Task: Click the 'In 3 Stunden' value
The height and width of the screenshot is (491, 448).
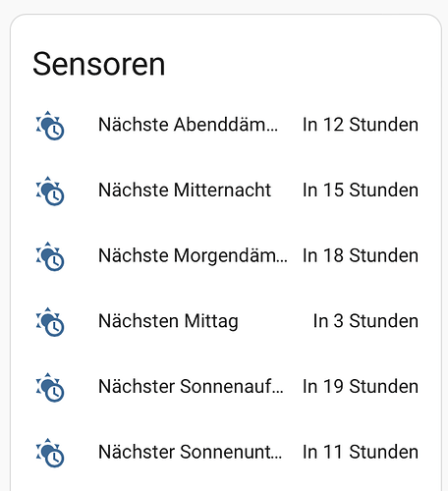Action: pos(365,321)
